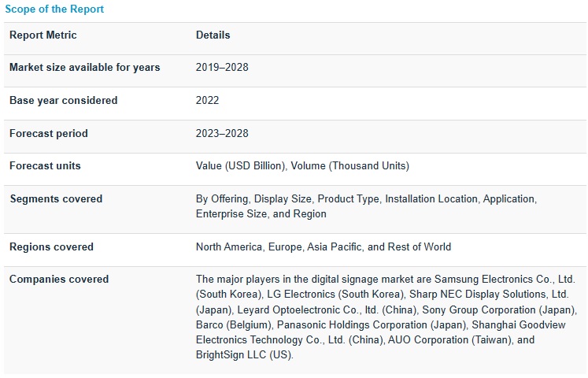Select the 'Report Metric' header cell
Image resolution: width=588 pixels, height=378 pixels.
pos(43,35)
